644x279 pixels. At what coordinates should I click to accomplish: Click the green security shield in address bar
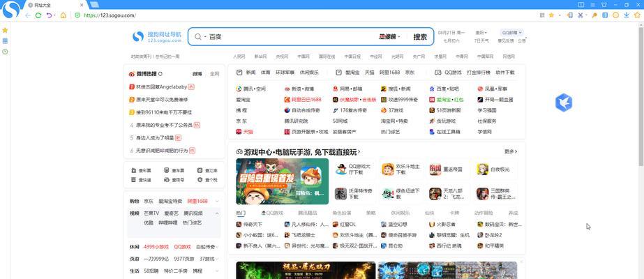77,15
